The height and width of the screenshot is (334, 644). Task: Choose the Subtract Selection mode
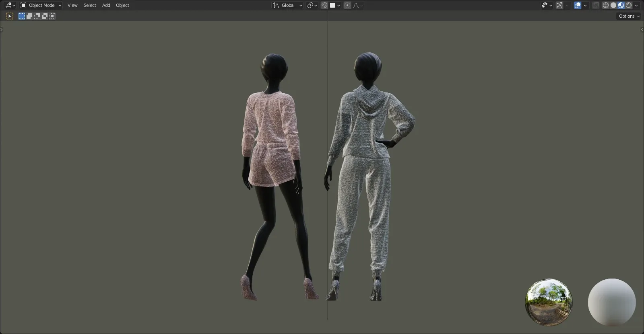(37, 16)
